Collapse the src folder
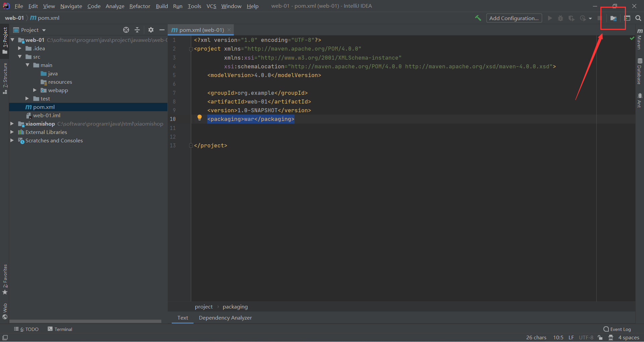This screenshot has height=342, width=644. pyautogui.click(x=20, y=57)
